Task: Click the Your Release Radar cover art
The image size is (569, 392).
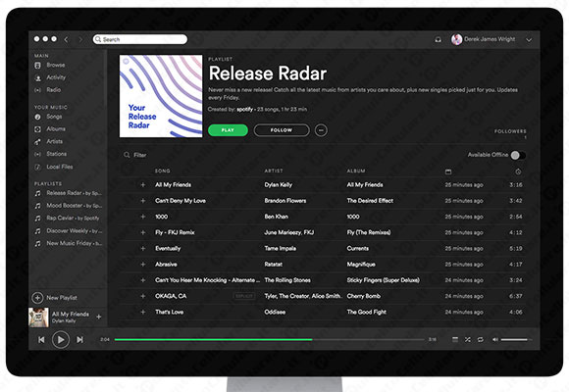Action: (x=161, y=96)
